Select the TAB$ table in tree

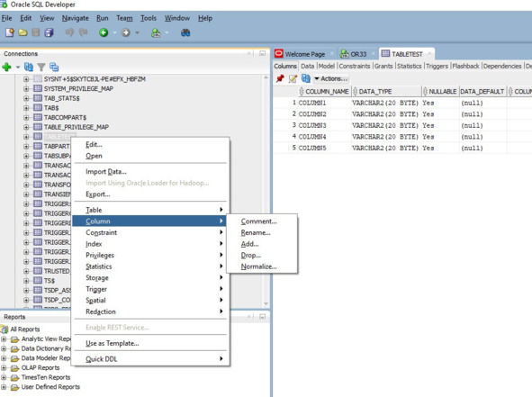(51, 108)
